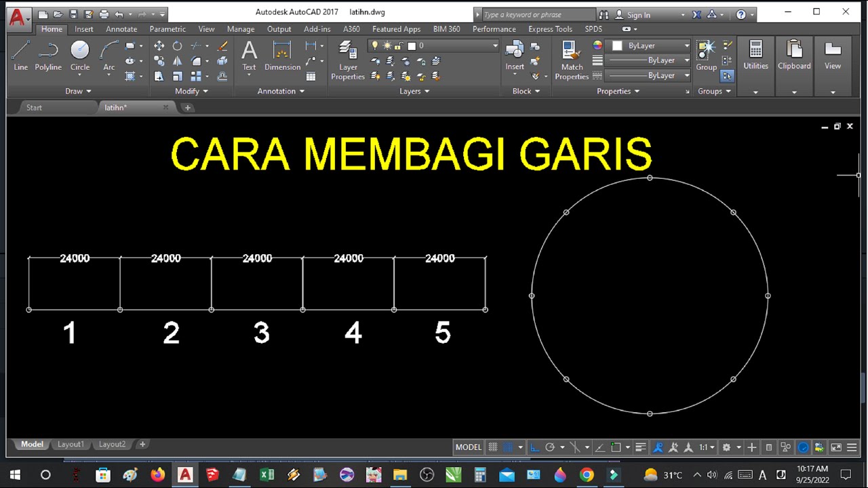Viewport: 868px width, 488px height.
Task: Select the Arc tool
Action: (x=108, y=56)
